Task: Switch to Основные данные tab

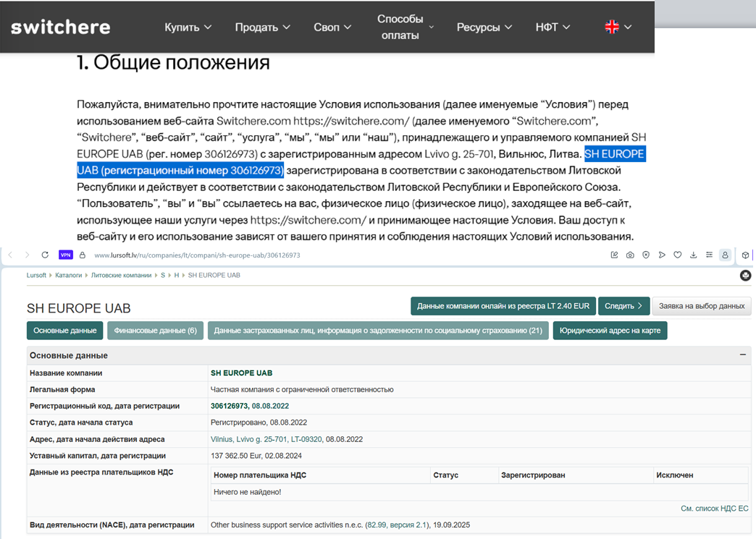Action: [x=65, y=331]
